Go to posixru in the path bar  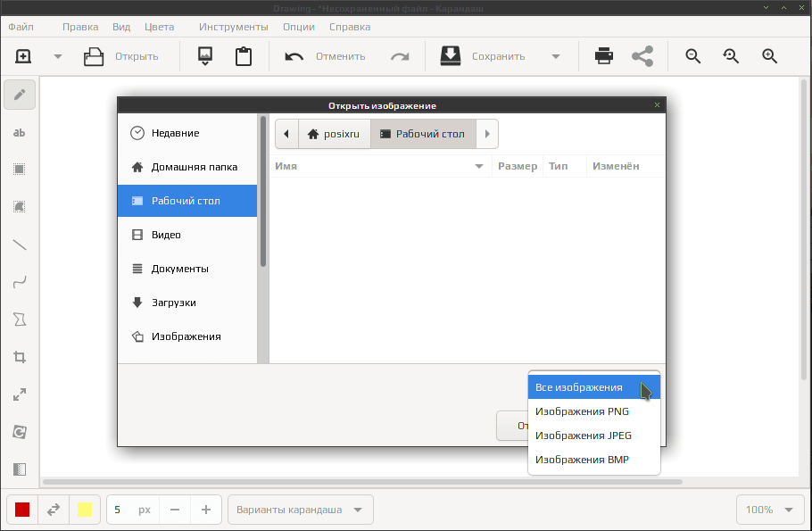click(x=334, y=134)
